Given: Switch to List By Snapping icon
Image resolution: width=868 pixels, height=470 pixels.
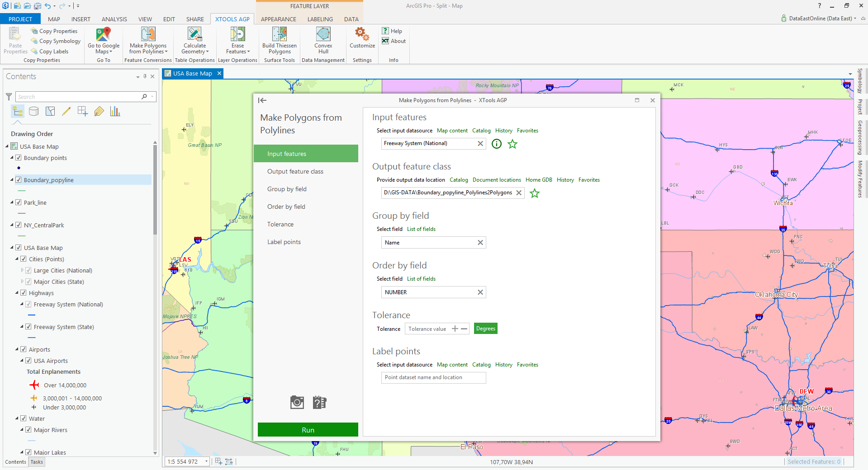Looking at the screenshot, I should pos(83,111).
